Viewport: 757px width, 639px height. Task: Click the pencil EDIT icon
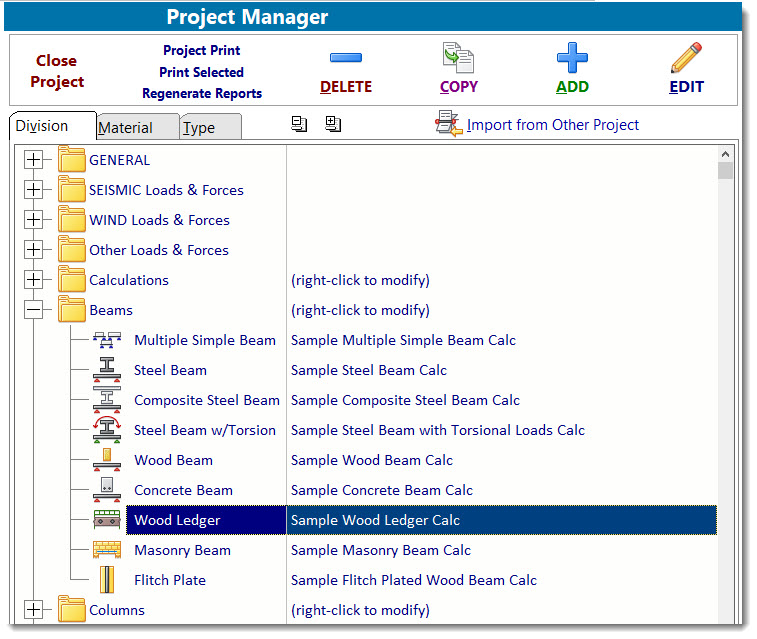click(x=686, y=58)
